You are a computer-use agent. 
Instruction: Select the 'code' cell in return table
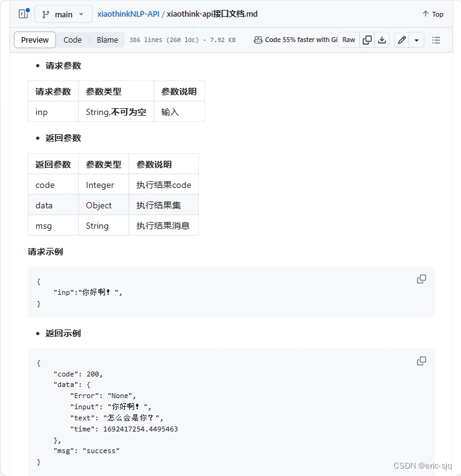pyautogui.click(x=53, y=185)
